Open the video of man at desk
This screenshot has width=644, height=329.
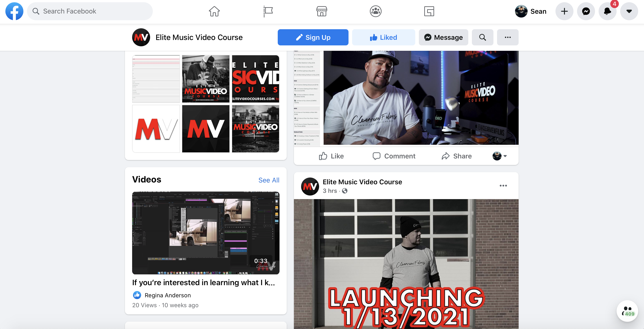click(421, 98)
